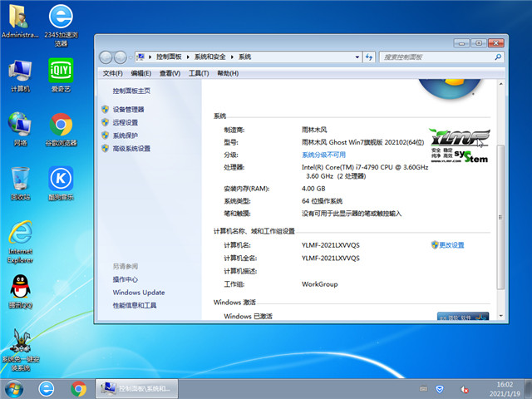This screenshot has width=532, height=399.
Task: Click the scrollbar up arrow
Action: click(x=500, y=84)
